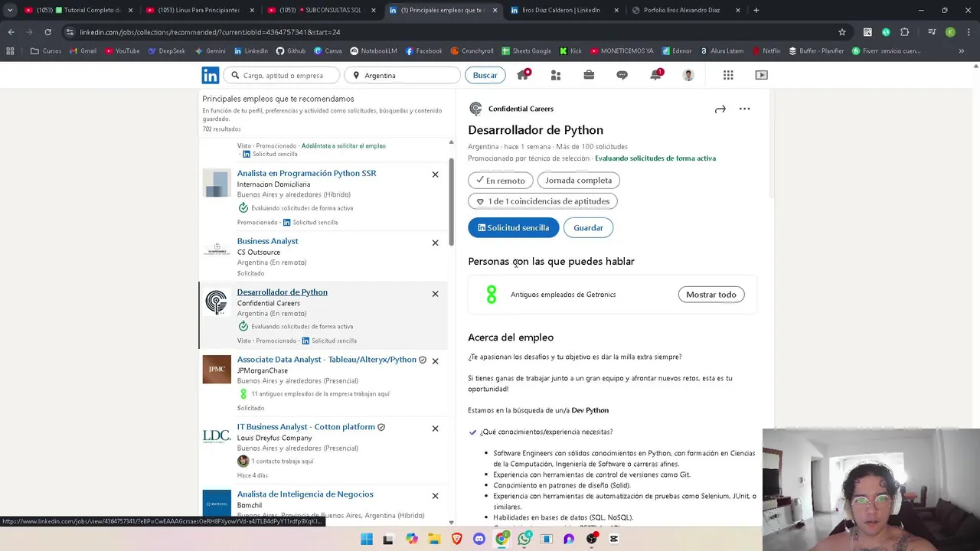This screenshot has height=551, width=980.
Task: Open more options for the job posting
Action: point(744,109)
